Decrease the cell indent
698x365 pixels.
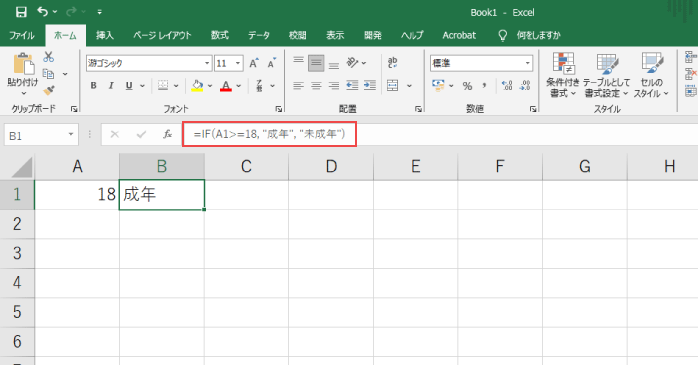click(x=352, y=85)
